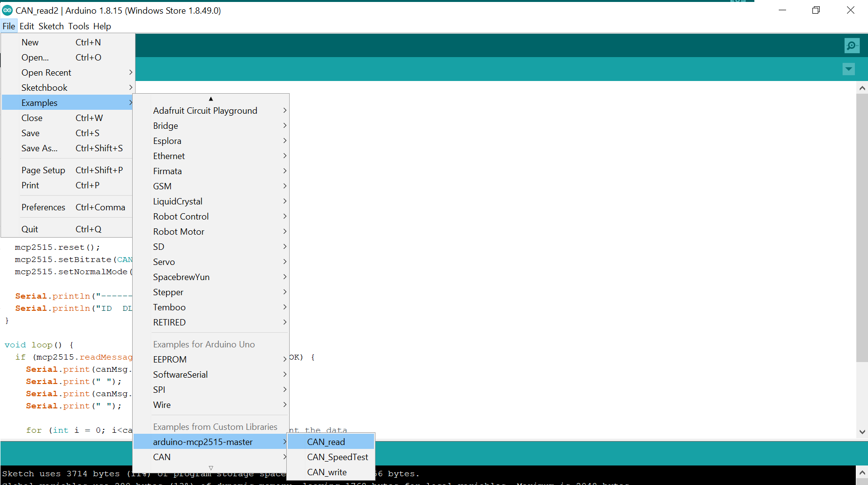Open the Help menu
Viewport: 868px width, 485px height.
tap(102, 26)
